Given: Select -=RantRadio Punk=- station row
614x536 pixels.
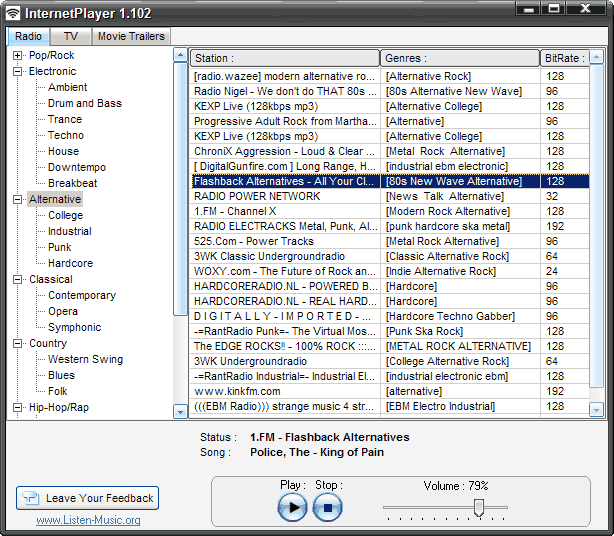Looking at the screenshot, I should click(x=390, y=331).
